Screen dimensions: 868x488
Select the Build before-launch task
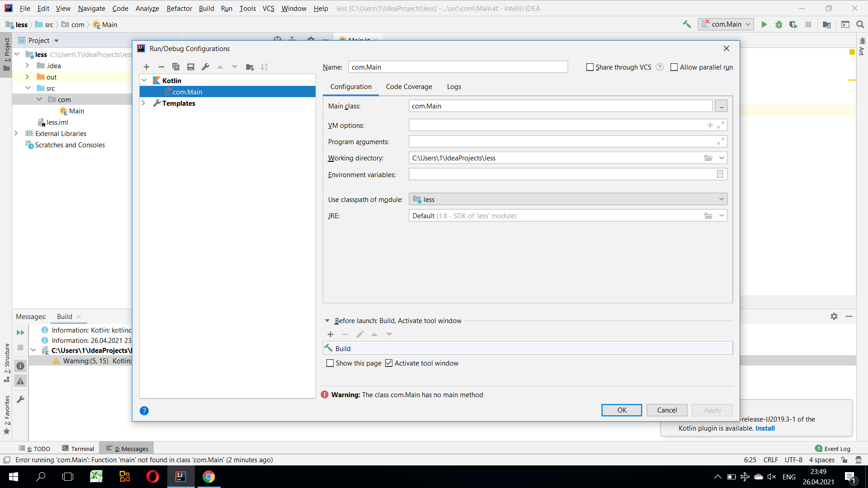[x=528, y=348]
